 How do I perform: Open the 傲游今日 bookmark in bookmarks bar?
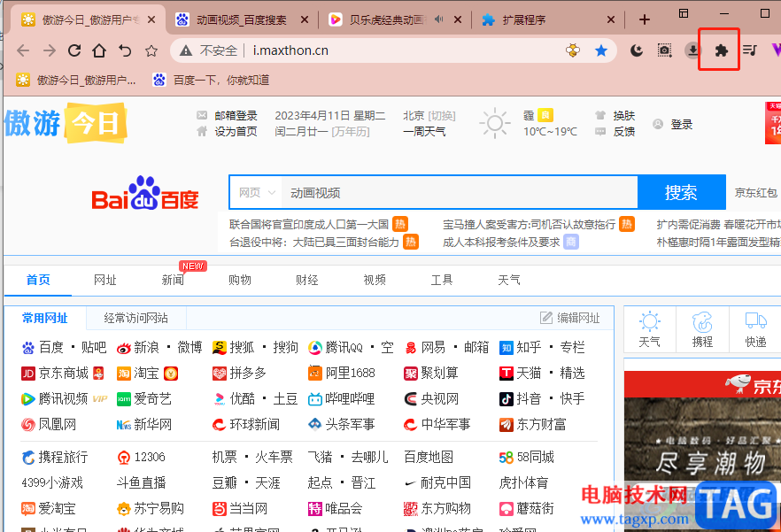76,80
